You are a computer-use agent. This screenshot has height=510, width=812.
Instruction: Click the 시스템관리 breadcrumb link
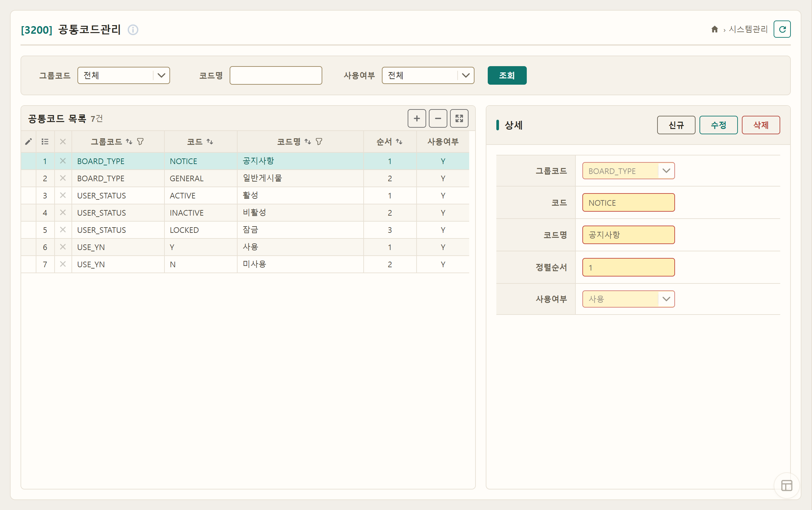(x=748, y=29)
